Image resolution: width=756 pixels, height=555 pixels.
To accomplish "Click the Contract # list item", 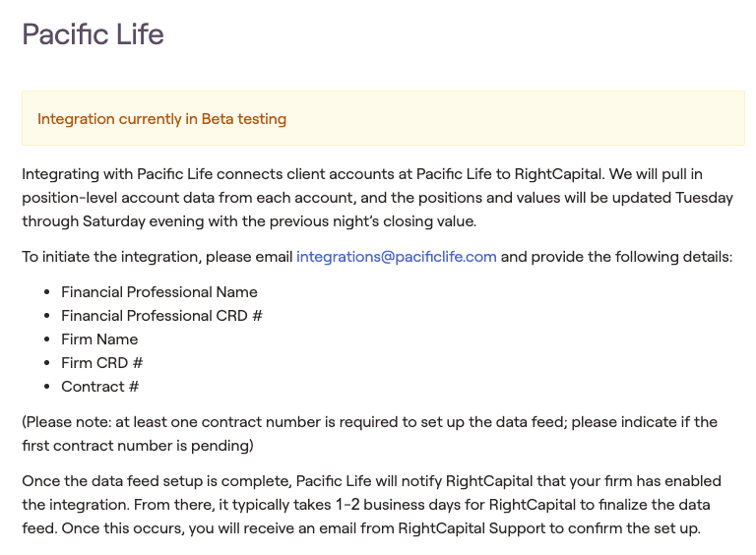I will (100, 387).
